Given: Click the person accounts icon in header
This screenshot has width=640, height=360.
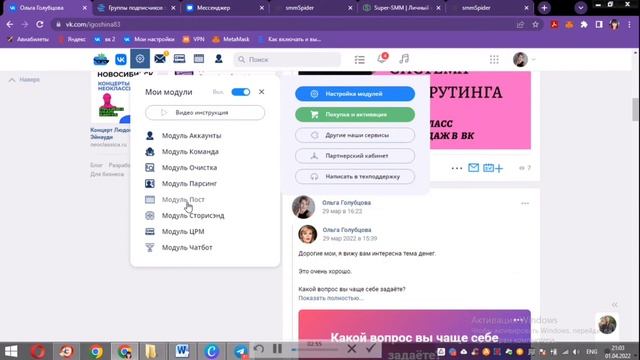Looking at the screenshot, I should point(219,59).
